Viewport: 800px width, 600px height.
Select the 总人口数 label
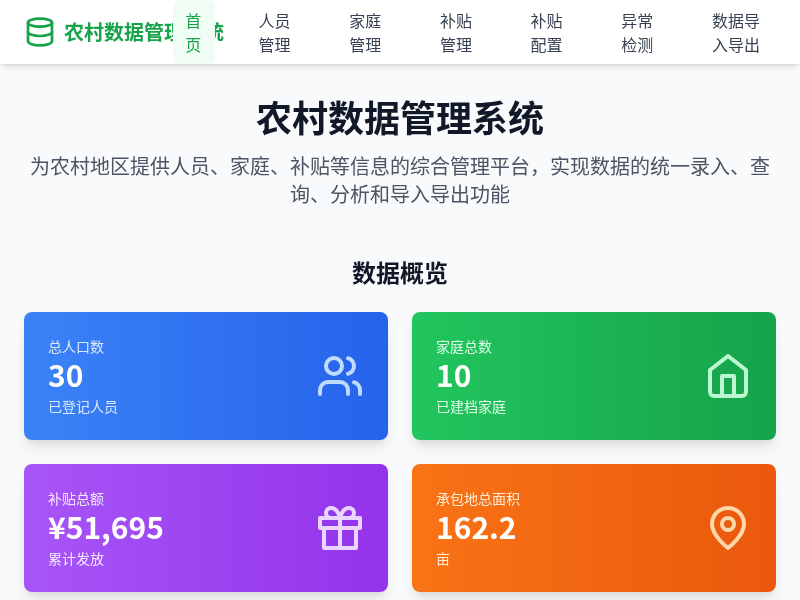tap(76, 347)
